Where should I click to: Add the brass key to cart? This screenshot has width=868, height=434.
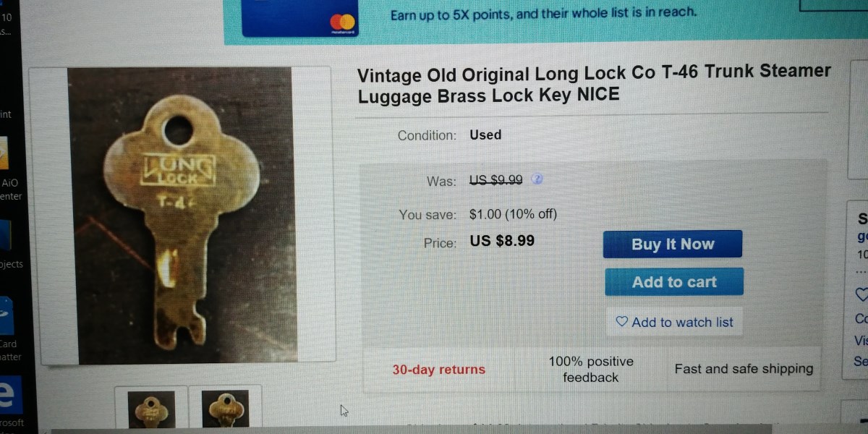[x=674, y=282]
